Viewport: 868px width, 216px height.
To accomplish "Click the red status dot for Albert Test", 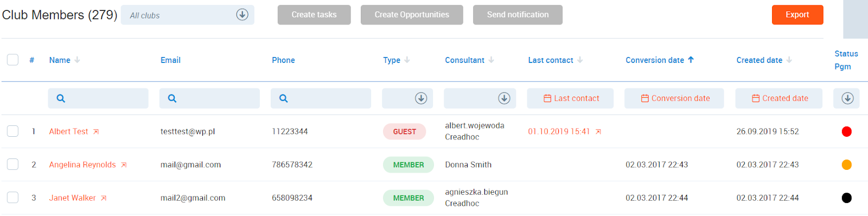I will (x=846, y=131).
